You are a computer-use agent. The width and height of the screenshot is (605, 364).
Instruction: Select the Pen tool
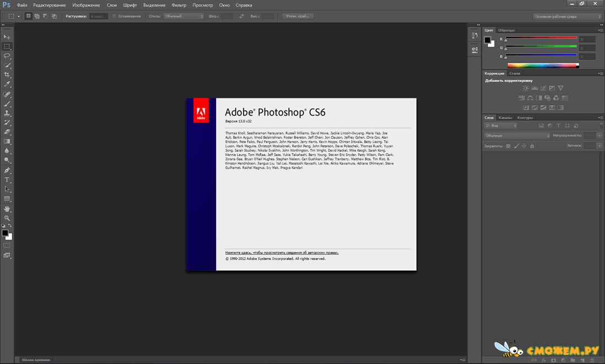[x=7, y=170]
